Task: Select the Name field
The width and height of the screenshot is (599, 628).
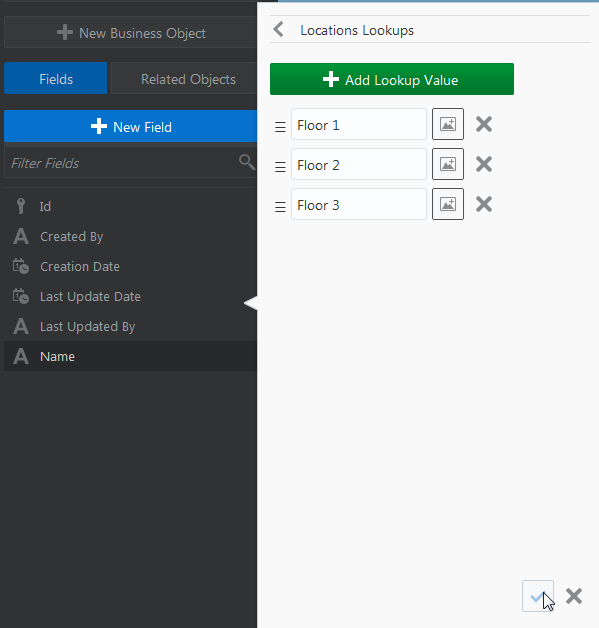Action: 131,356
